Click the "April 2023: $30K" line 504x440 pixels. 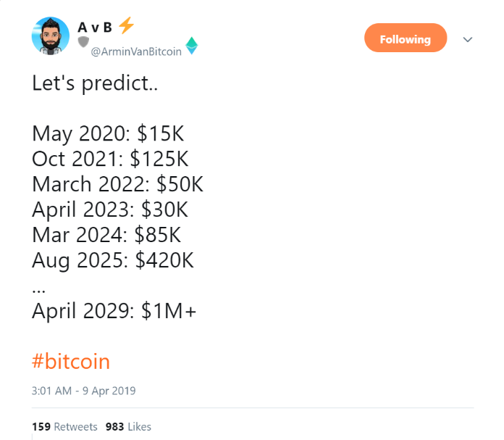tap(110, 209)
